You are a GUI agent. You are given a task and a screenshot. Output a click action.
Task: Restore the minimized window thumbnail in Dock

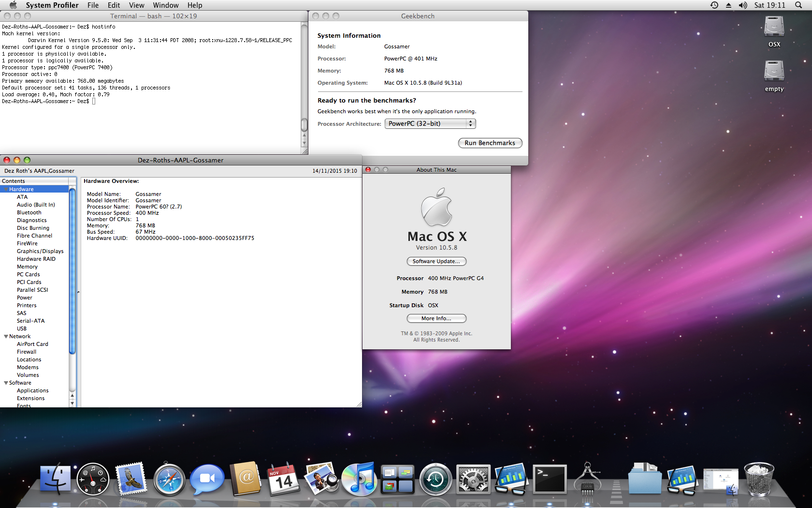click(721, 481)
